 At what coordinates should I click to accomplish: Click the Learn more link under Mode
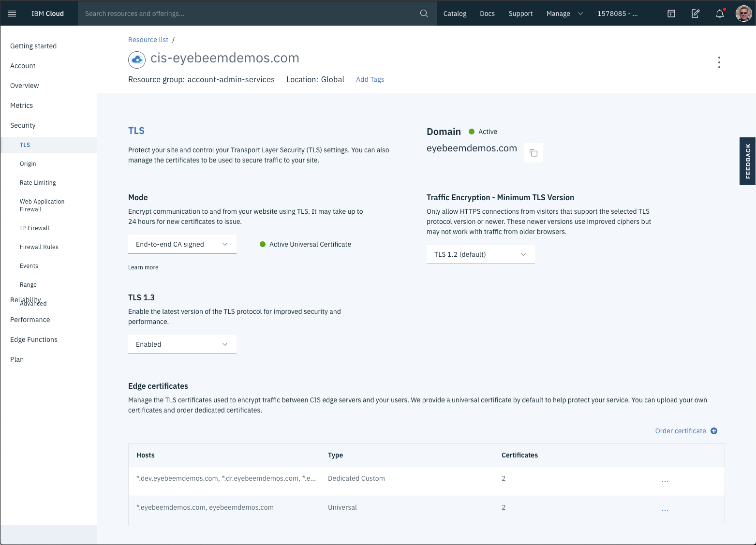click(143, 267)
